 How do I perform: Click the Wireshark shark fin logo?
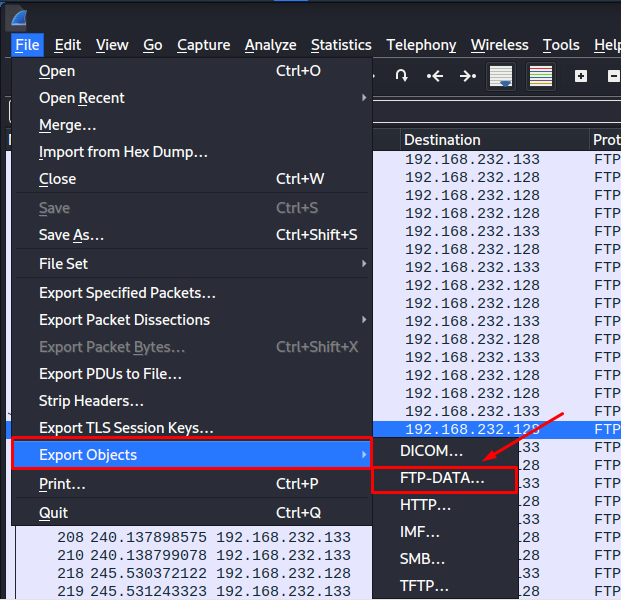18,17
